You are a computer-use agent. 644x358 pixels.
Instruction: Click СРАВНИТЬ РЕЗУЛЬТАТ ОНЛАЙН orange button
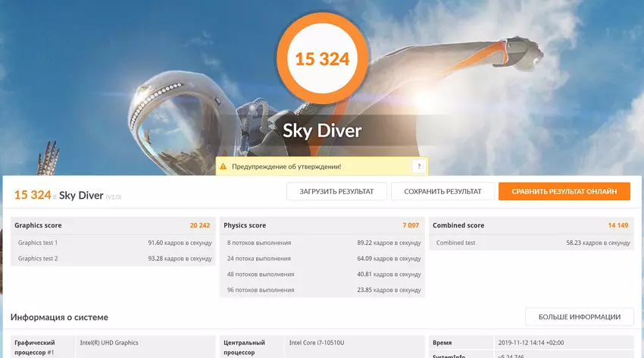tap(564, 192)
